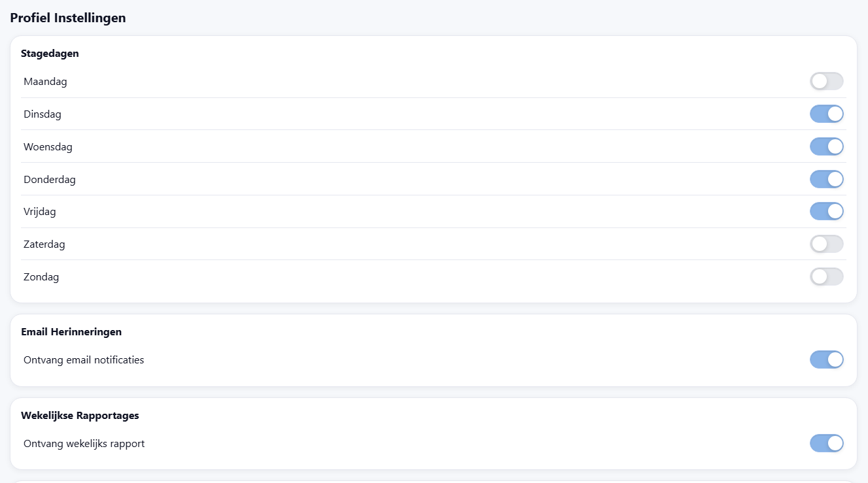Click the Zaterdag label text

coord(44,244)
